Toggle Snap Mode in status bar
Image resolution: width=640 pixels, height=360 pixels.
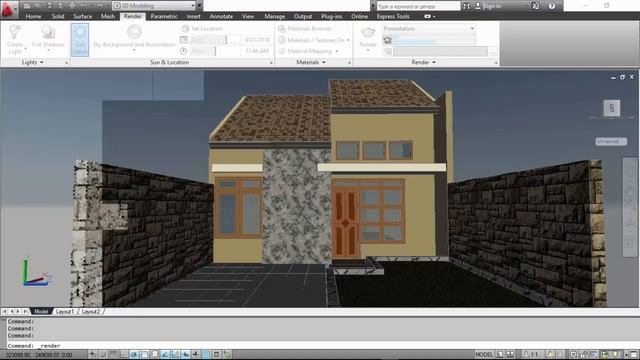pyautogui.click(x=104, y=355)
